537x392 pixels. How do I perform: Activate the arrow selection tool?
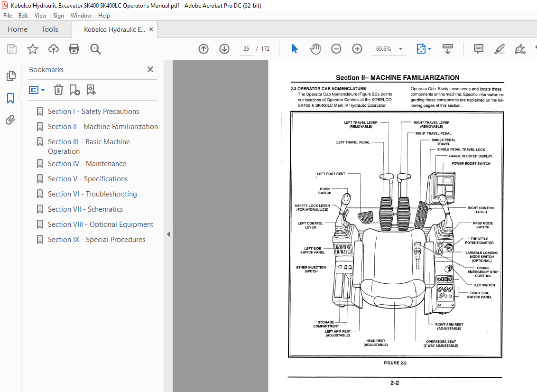point(295,49)
